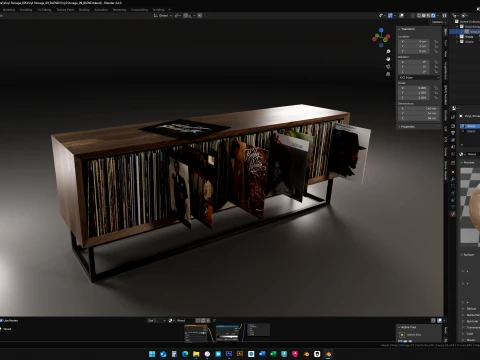Click Location X field

pos(413,41)
